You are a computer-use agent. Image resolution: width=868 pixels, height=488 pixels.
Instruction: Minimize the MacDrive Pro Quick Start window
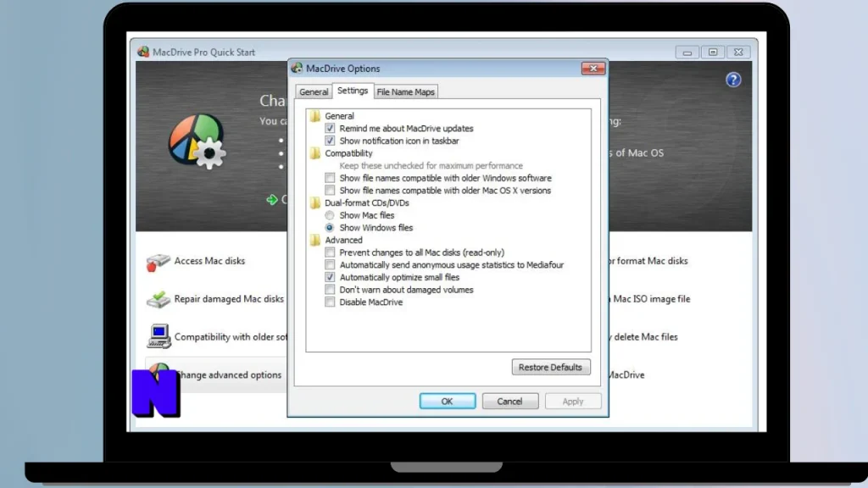[687, 52]
